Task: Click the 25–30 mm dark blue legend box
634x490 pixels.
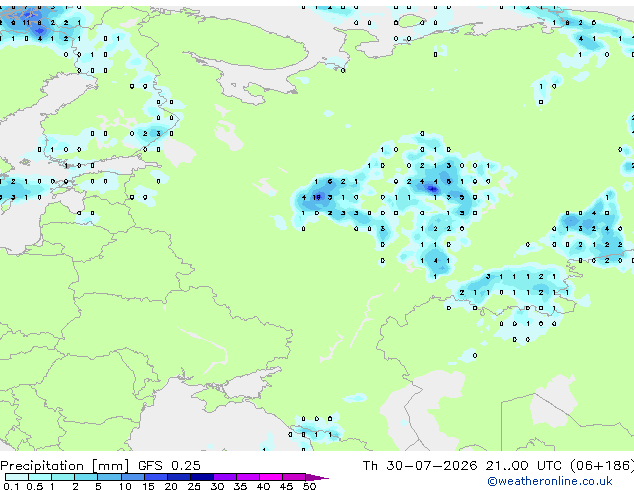Action: coord(202,477)
